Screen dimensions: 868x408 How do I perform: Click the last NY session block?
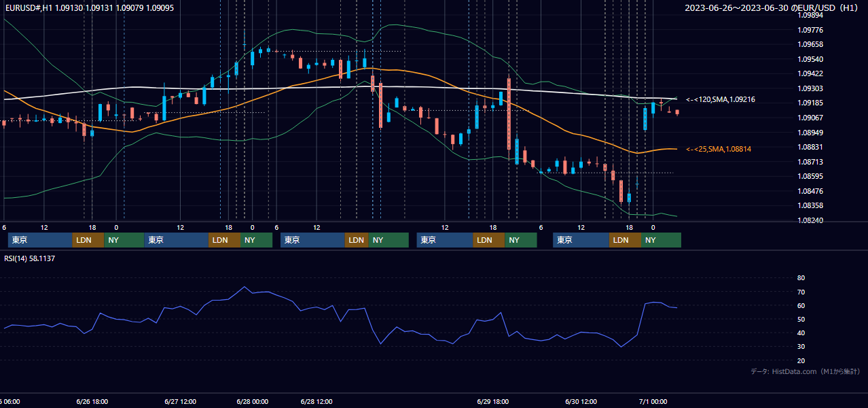[661, 240]
